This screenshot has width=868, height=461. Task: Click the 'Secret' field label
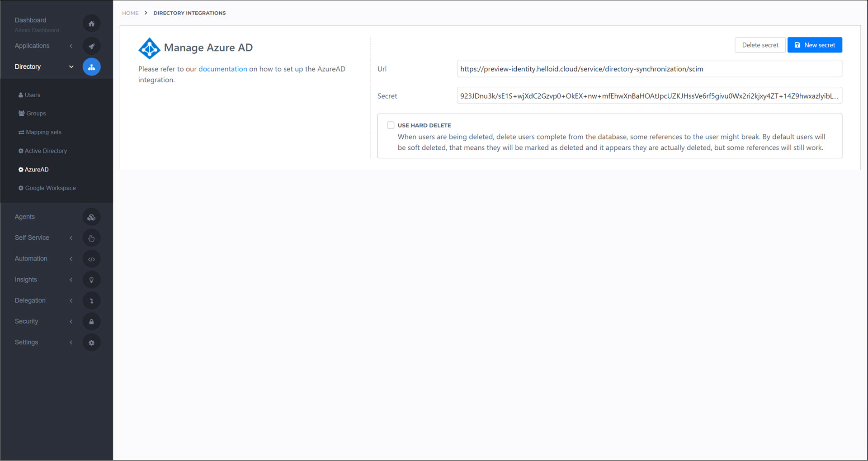point(387,96)
